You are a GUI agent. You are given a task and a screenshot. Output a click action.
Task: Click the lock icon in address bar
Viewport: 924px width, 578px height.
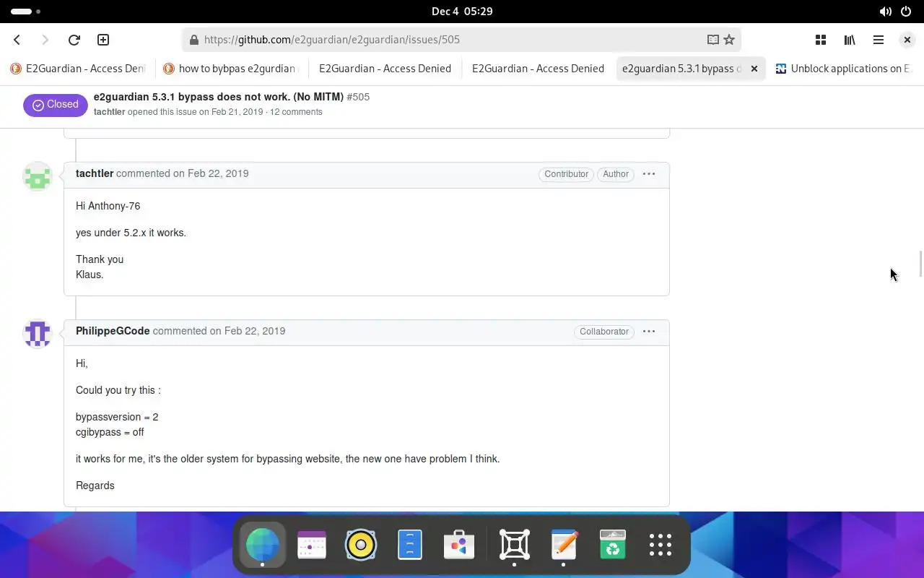(x=193, y=40)
